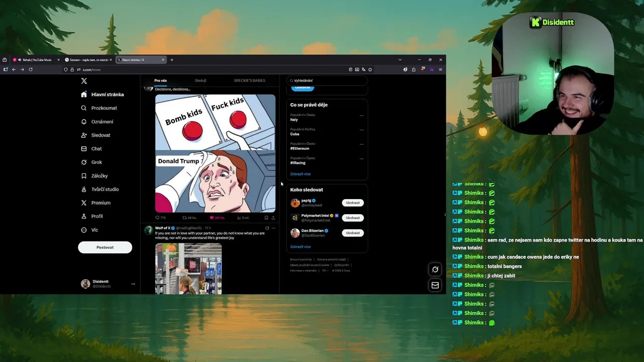
Task: Unlike the meme post with pink heart
Action: [217, 218]
